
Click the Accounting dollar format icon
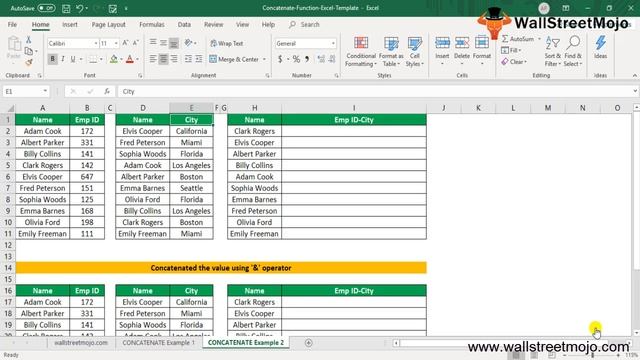coord(280,60)
